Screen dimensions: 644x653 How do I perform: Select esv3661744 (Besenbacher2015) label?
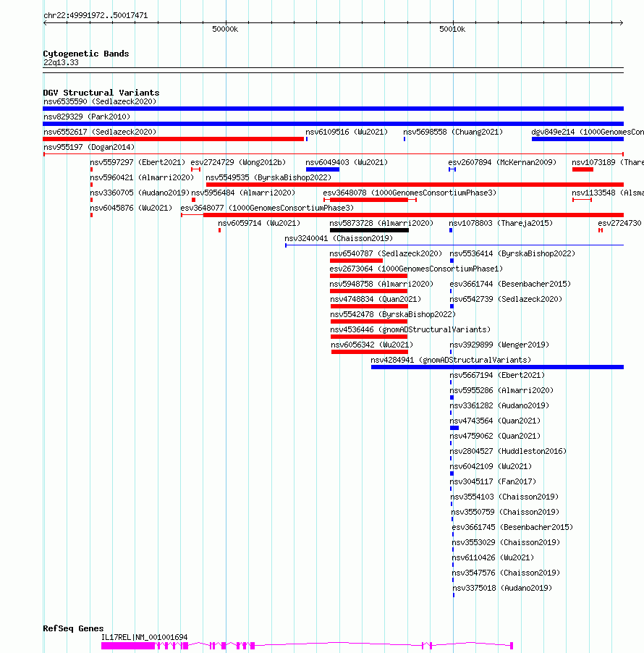[510, 284]
